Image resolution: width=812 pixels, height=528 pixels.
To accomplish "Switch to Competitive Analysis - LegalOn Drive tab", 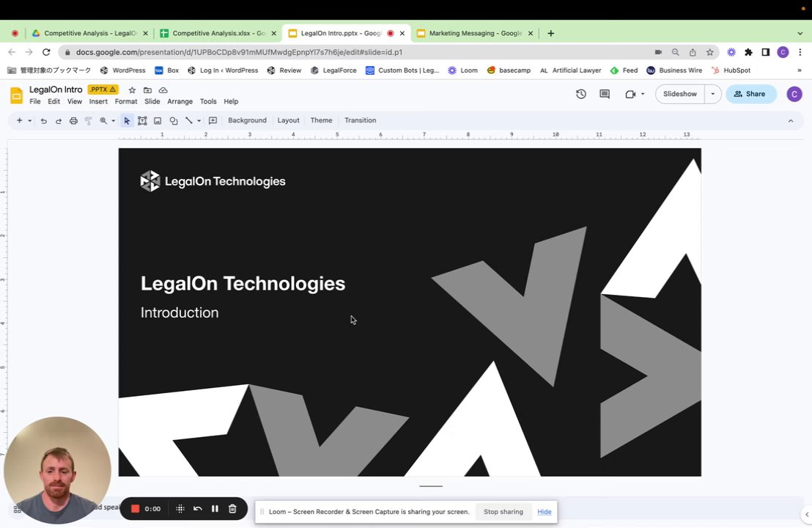I will pos(90,33).
